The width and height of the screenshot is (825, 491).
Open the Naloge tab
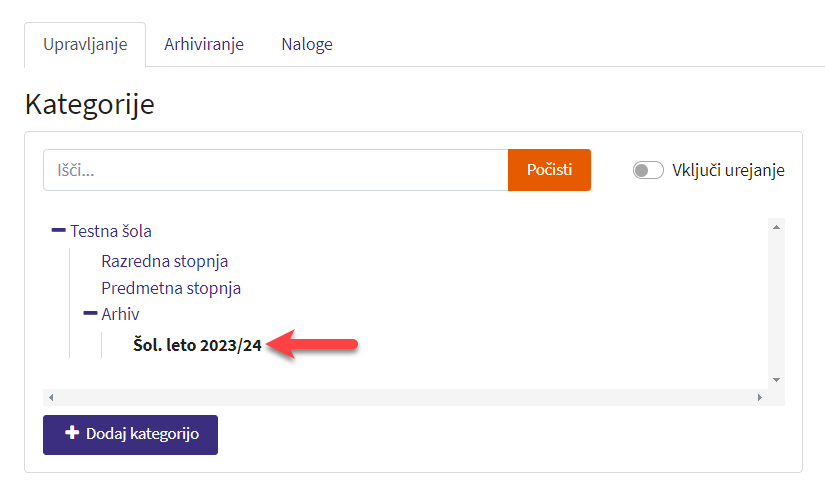click(x=307, y=44)
